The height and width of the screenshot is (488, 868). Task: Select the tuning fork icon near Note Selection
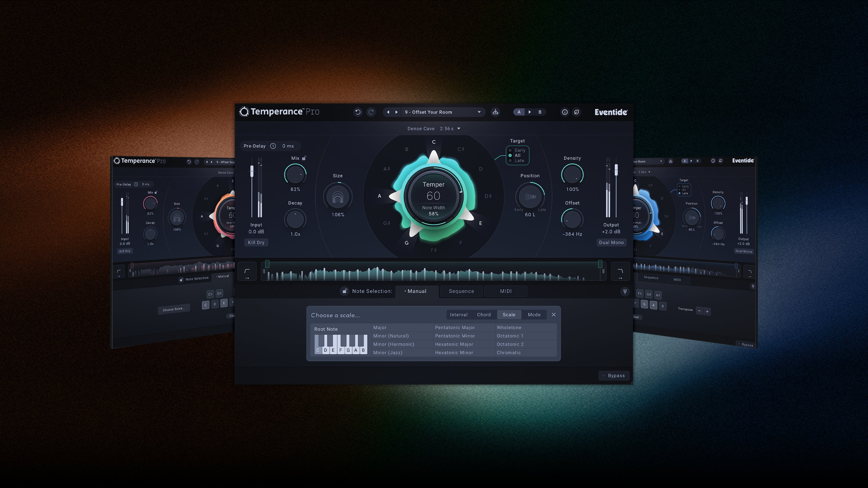(625, 291)
